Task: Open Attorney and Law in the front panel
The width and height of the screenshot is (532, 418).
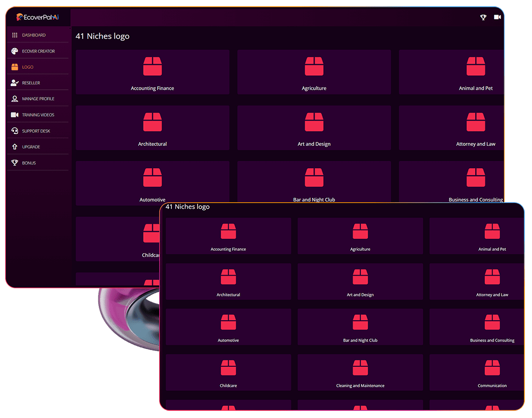Action: [x=477, y=282]
